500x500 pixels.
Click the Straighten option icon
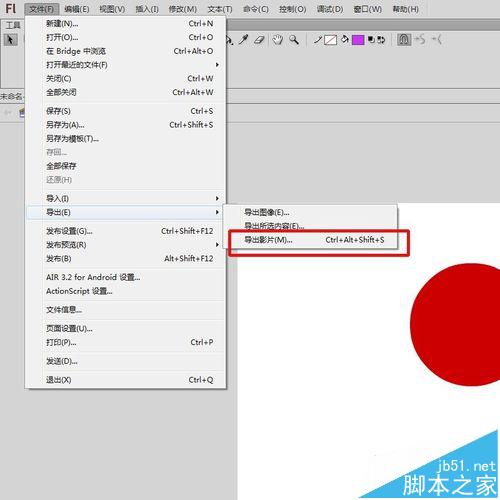[x=437, y=40]
